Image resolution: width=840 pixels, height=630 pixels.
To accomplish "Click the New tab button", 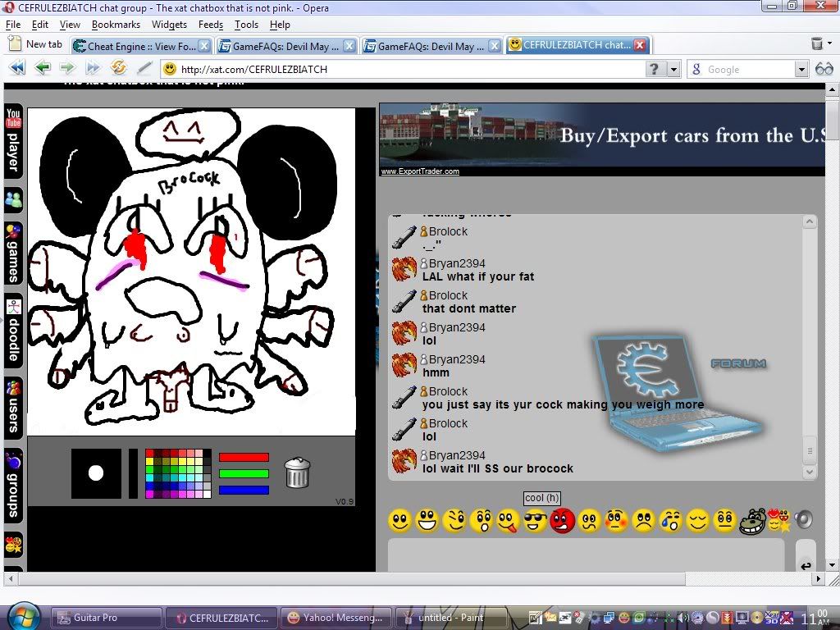I will pos(36,44).
